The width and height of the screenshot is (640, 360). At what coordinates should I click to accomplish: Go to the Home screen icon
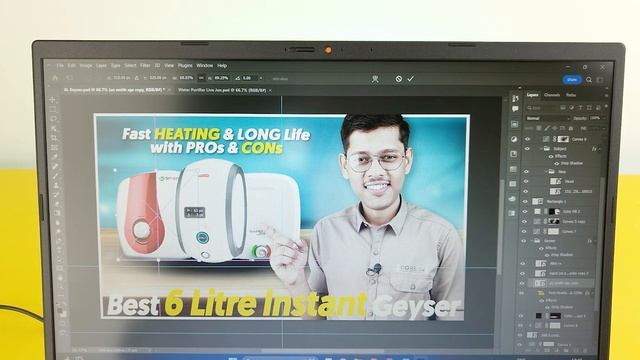[55, 78]
